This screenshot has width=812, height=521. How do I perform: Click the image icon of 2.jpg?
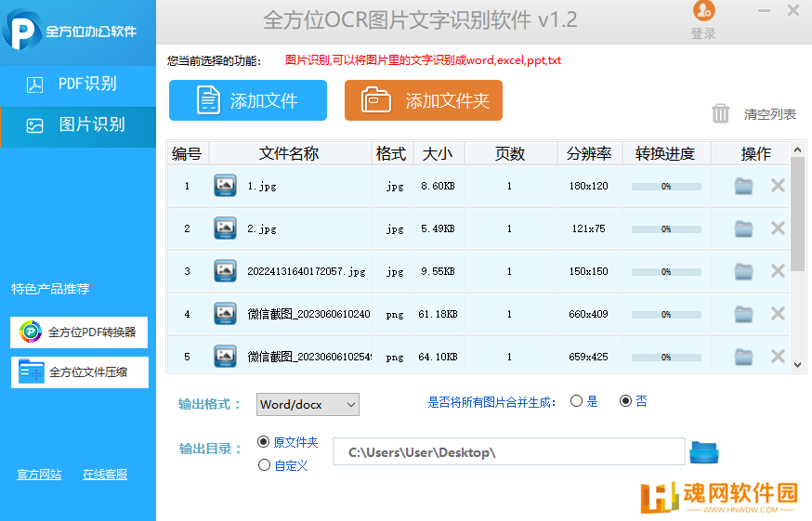[x=225, y=228]
